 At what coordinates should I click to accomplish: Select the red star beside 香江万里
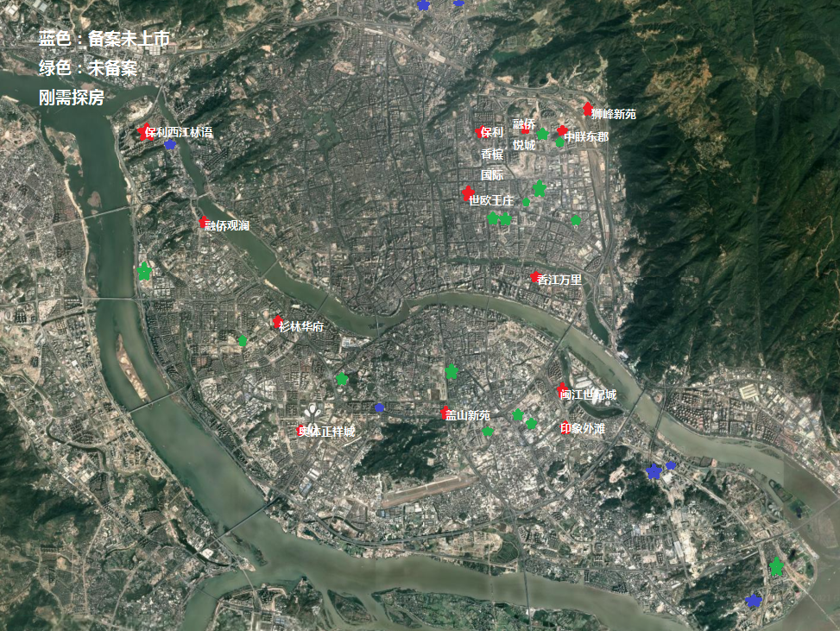(534, 276)
